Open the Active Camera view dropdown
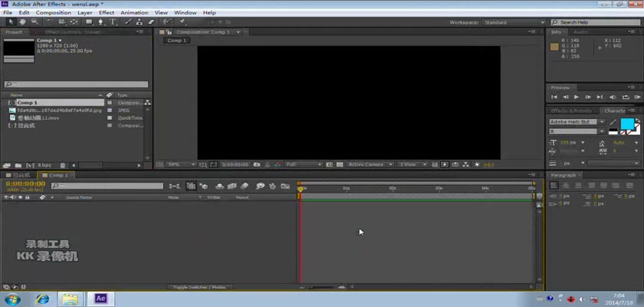This screenshot has height=307, width=644. click(369, 164)
